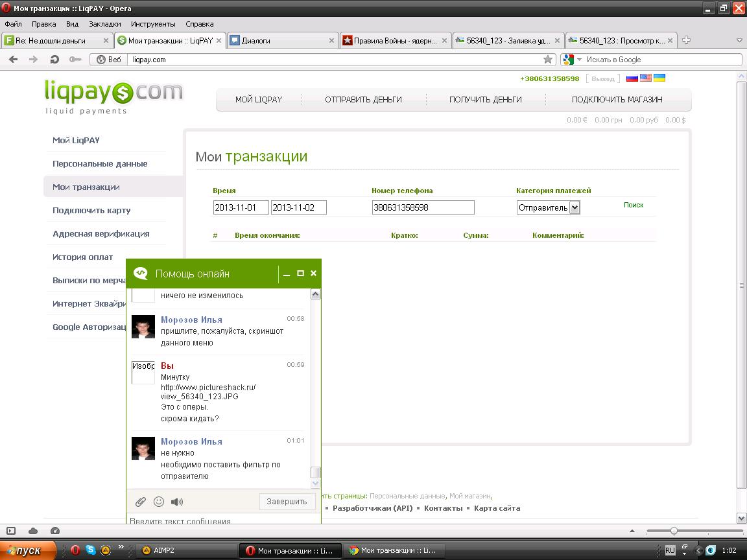Open История оплат in the sidebar

83,257
